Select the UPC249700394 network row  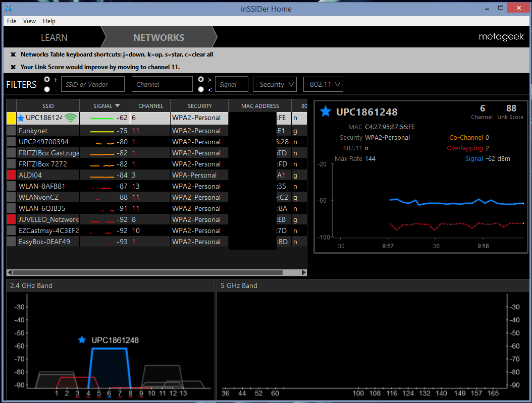157,142
